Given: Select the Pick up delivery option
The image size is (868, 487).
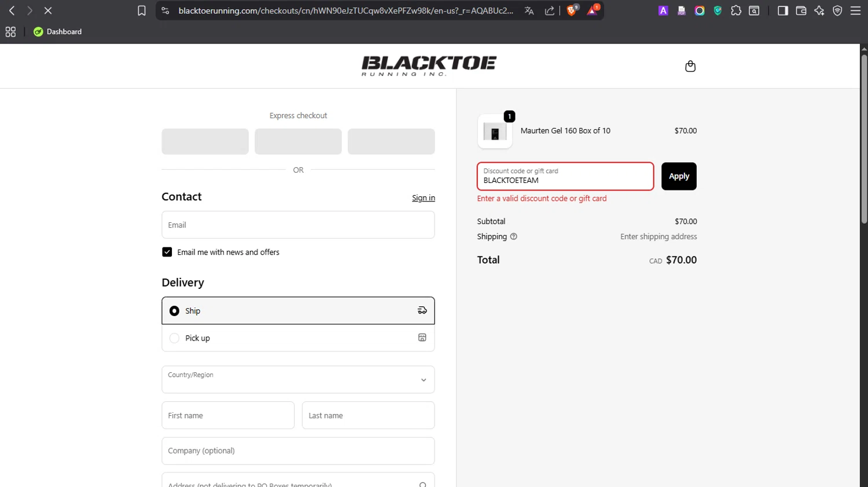Looking at the screenshot, I should tap(298, 338).
